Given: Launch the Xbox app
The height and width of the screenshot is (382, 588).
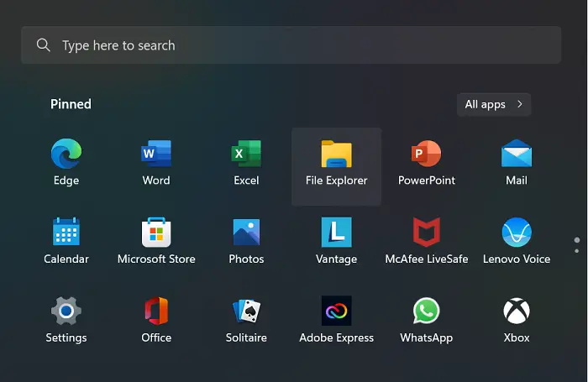Looking at the screenshot, I should click(517, 311).
